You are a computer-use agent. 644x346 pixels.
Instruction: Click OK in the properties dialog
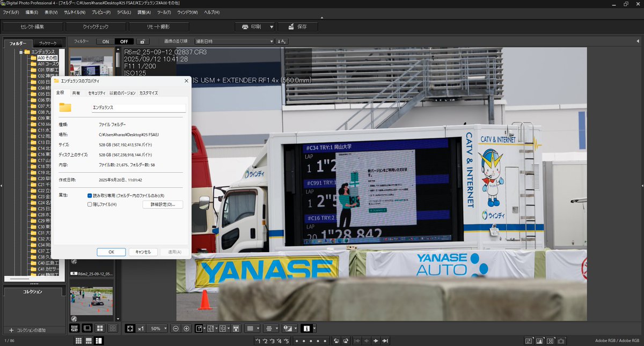[x=111, y=252]
